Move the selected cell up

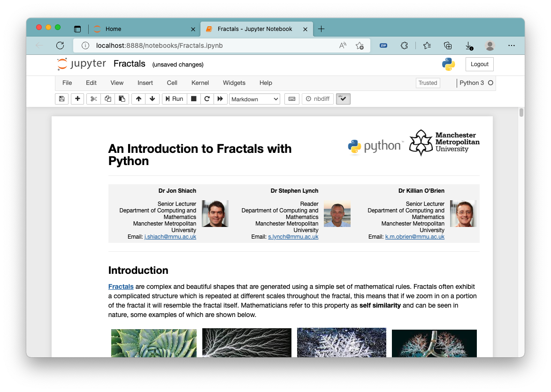tap(138, 99)
